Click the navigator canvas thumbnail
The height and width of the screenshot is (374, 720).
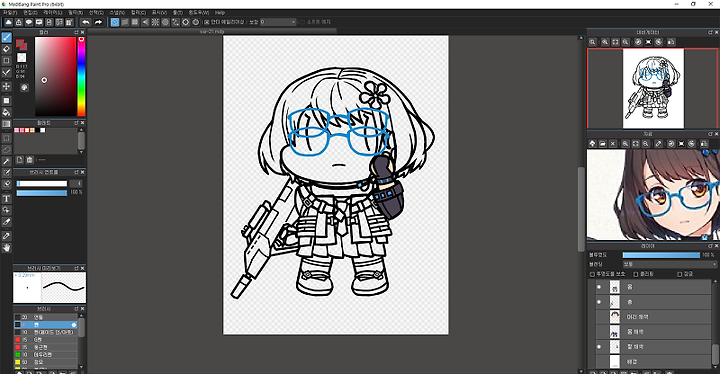pos(653,89)
